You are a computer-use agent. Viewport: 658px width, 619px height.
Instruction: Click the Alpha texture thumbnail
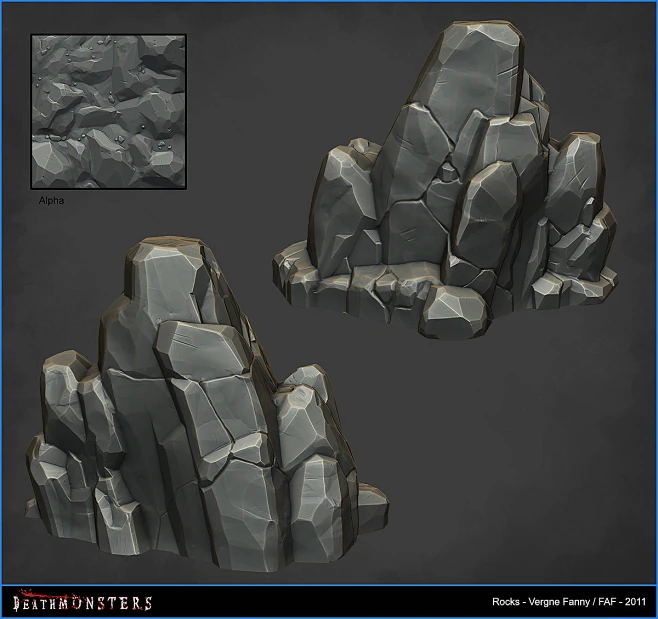point(106,112)
